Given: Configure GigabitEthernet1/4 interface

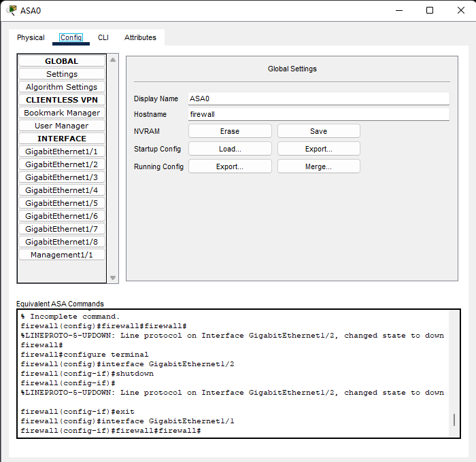Looking at the screenshot, I should [x=62, y=190].
